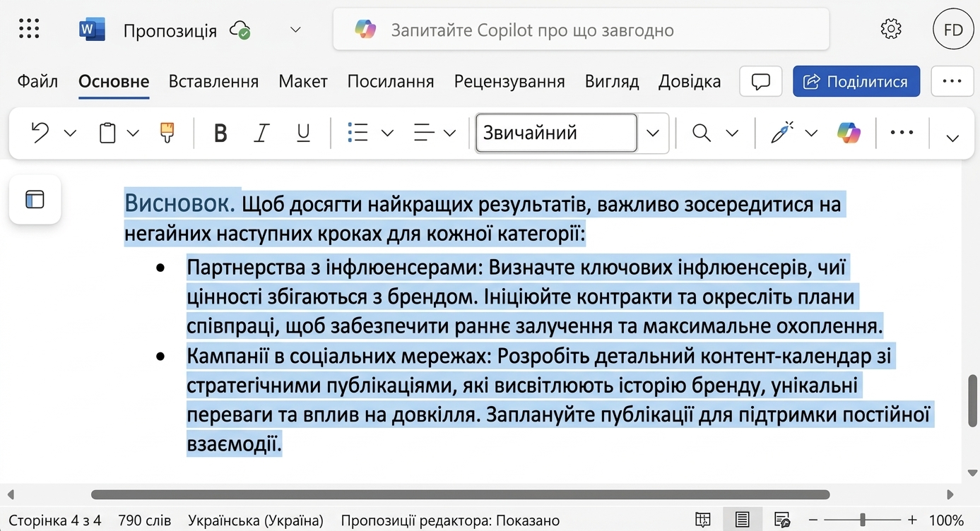Screen dimensions: 980x531
Task: Click the search magnifier icon
Action: click(x=702, y=133)
